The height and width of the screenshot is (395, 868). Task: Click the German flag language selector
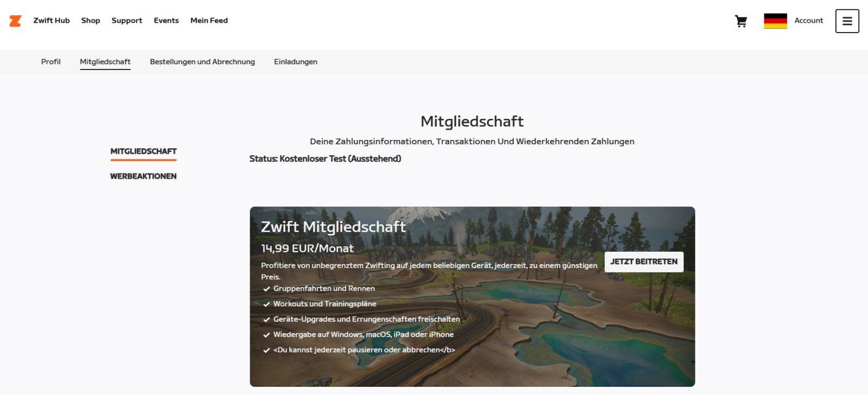click(x=775, y=21)
